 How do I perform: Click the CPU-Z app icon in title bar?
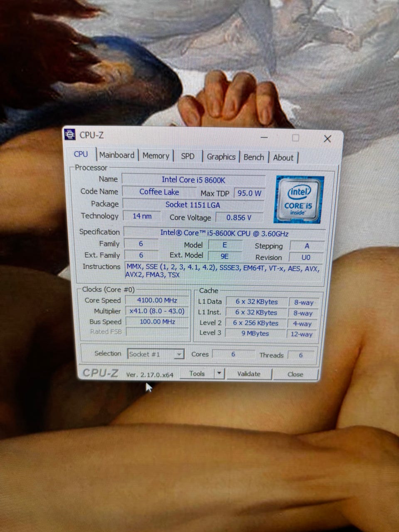(70, 135)
